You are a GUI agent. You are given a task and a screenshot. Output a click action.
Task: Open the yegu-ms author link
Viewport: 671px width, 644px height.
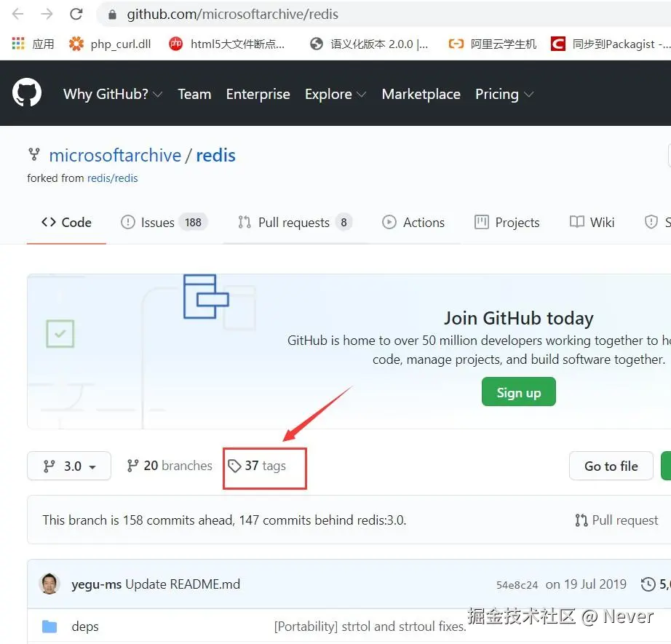click(97, 584)
